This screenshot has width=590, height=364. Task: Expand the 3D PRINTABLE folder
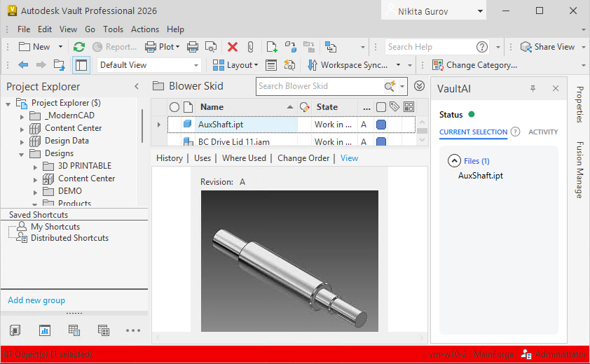coord(35,167)
